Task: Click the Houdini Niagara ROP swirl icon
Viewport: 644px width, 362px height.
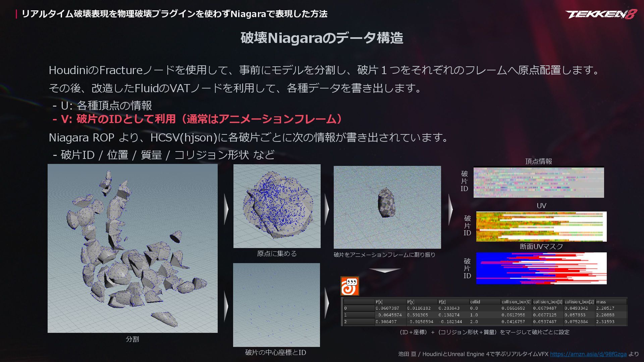Action: [x=350, y=286]
